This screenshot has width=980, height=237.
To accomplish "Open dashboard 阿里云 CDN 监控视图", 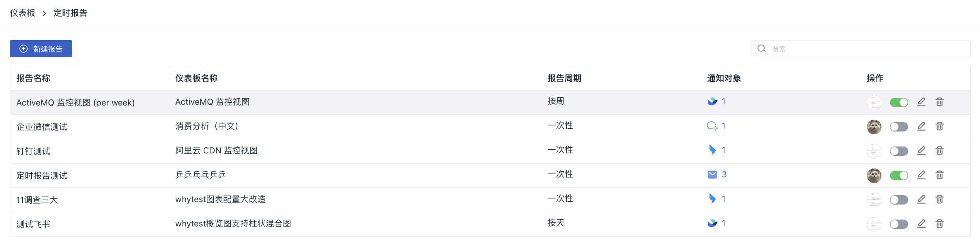I will coord(216,151).
